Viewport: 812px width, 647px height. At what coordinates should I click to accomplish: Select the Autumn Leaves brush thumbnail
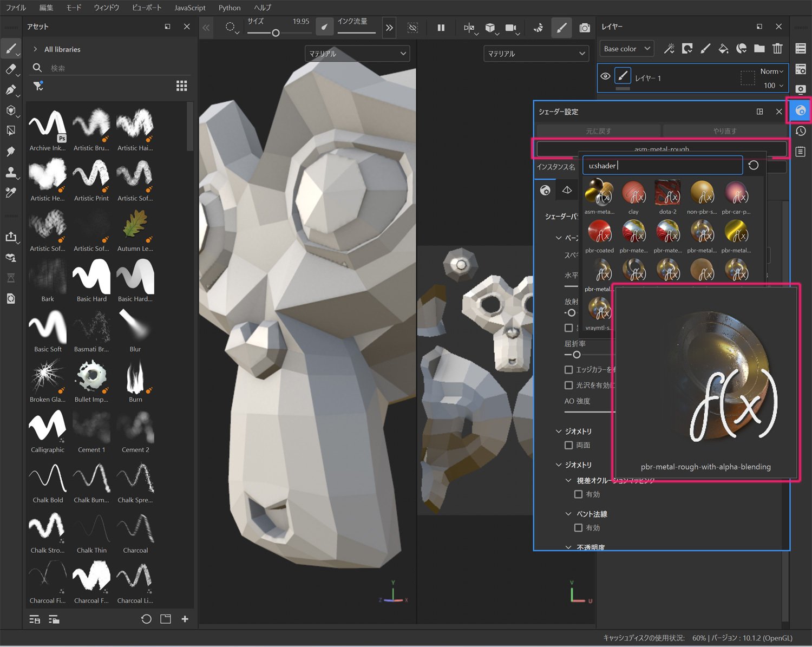[x=135, y=231]
